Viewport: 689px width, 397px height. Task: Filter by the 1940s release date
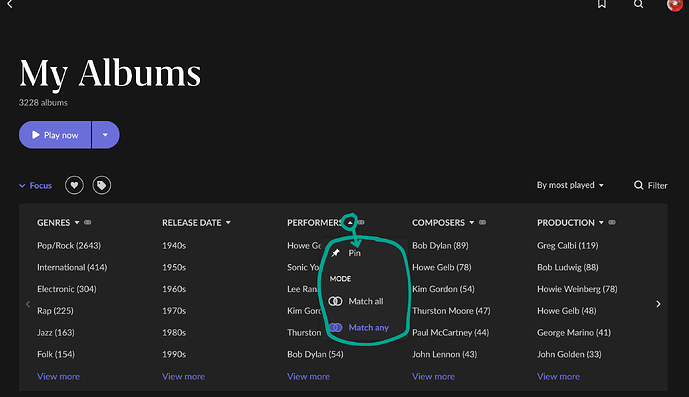coord(174,245)
